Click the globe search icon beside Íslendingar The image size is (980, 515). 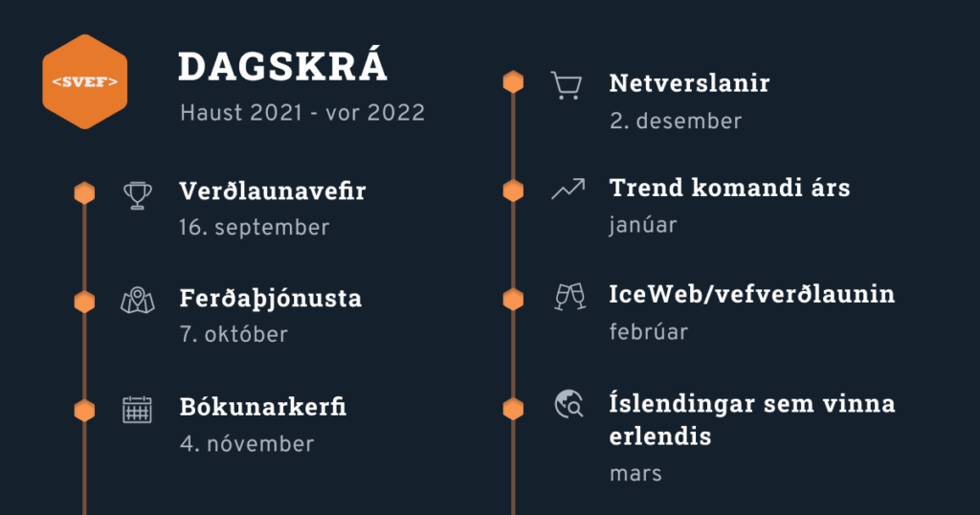coord(569,404)
